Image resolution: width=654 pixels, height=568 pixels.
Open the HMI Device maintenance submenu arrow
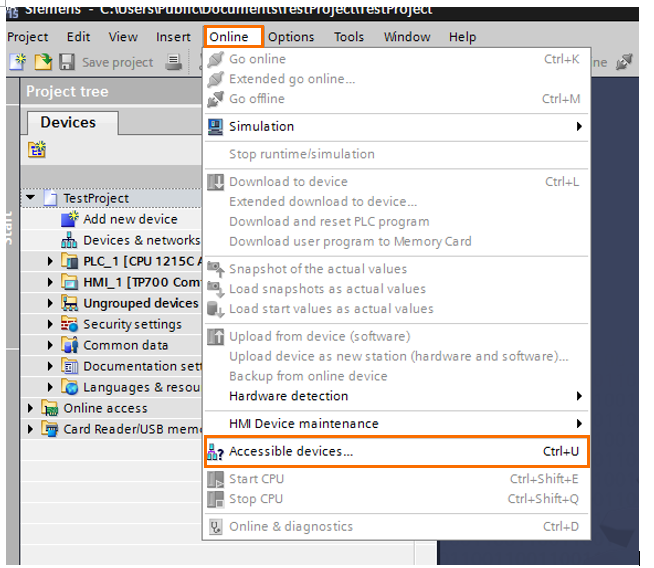click(579, 424)
